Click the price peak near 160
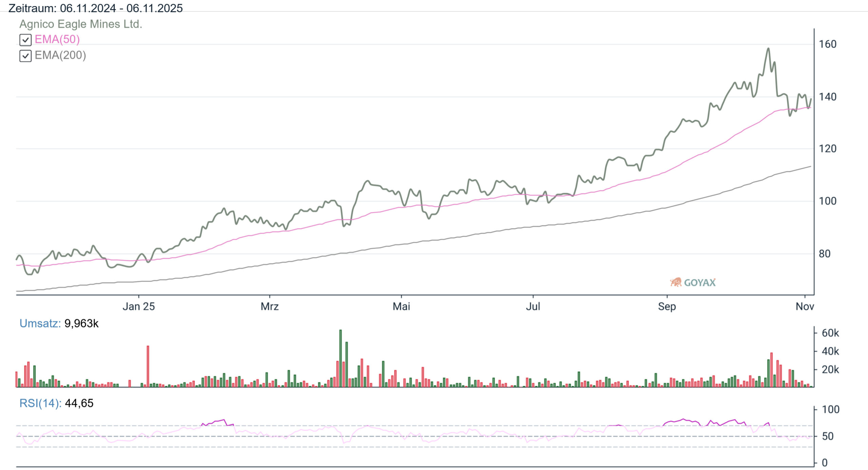This screenshot has width=868, height=470. [768, 49]
